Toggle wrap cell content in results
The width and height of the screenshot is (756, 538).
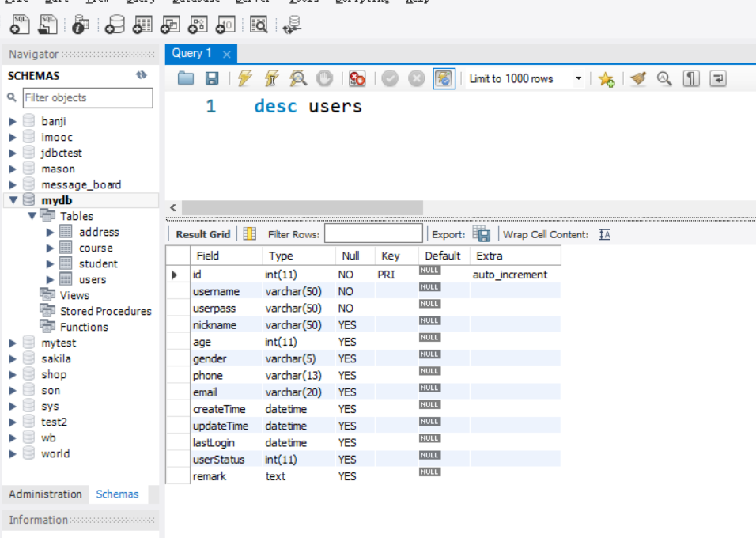tap(604, 234)
